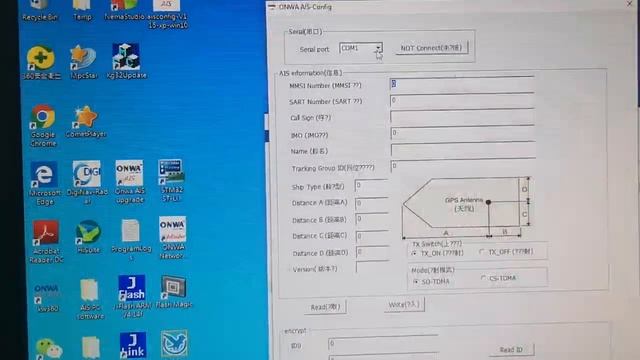Open Microsoft Edge desktop shortcut
Screen dimensions: 640x360
44,183
